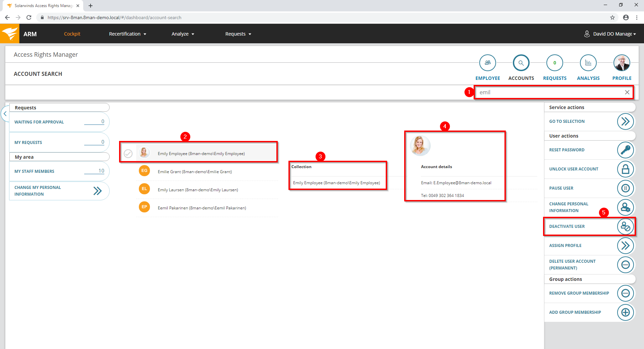Screen dimensions: 644x349
Task: Click the Deactivate User icon
Action: (625, 227)
